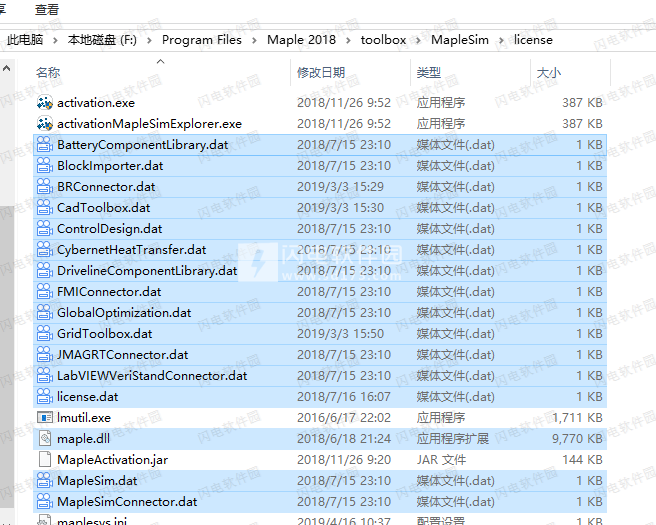
Task: Click the license.dat date 2018/7/16 16:07
Action: 344,397
